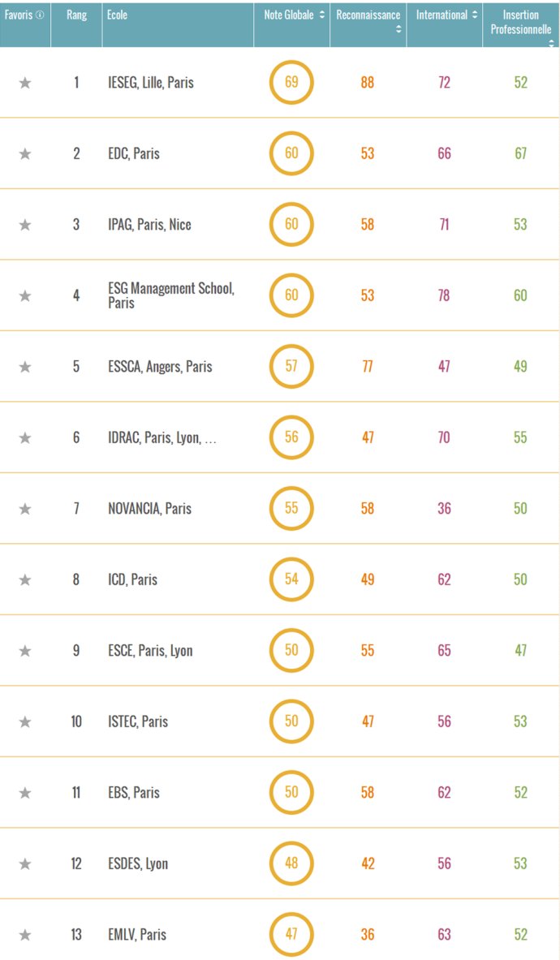Click the info icon beside Favoris
This screenshot has height=960, width=560.
(40, 15)
